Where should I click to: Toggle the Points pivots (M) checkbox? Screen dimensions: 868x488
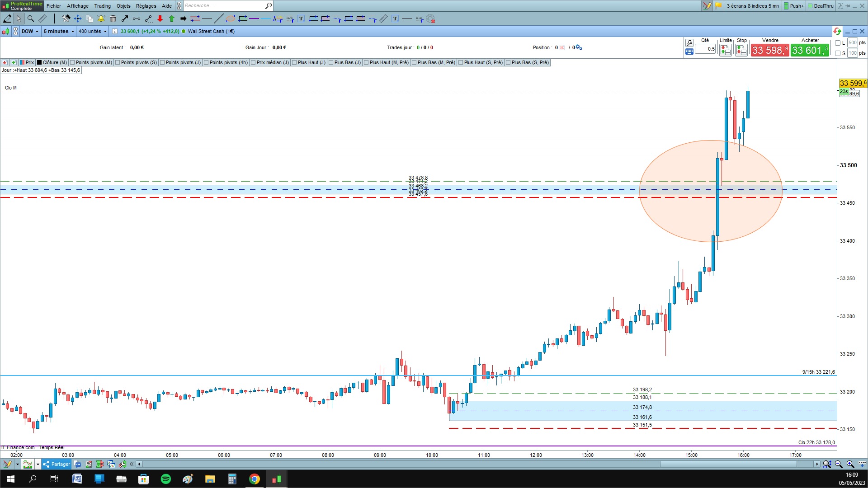[x=72, y=62]
